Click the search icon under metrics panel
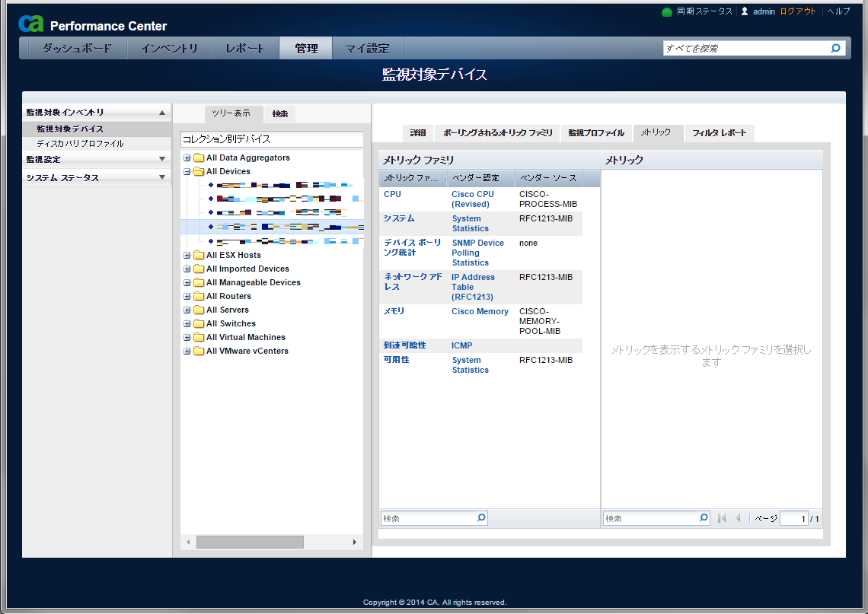 coord(704,518)
